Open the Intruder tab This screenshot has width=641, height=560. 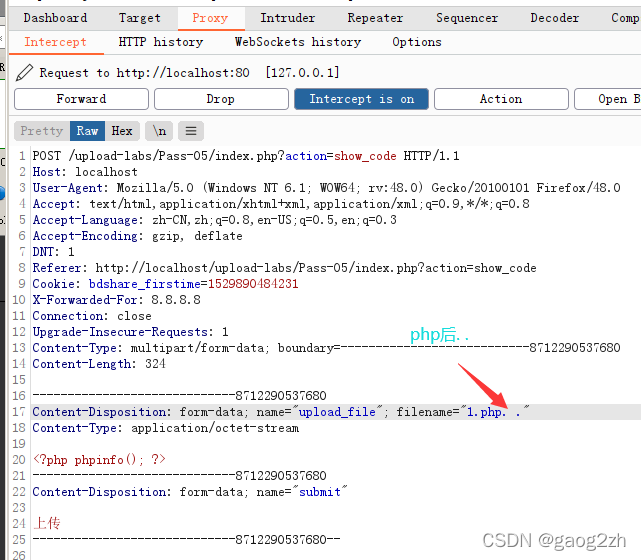[287, 18]
